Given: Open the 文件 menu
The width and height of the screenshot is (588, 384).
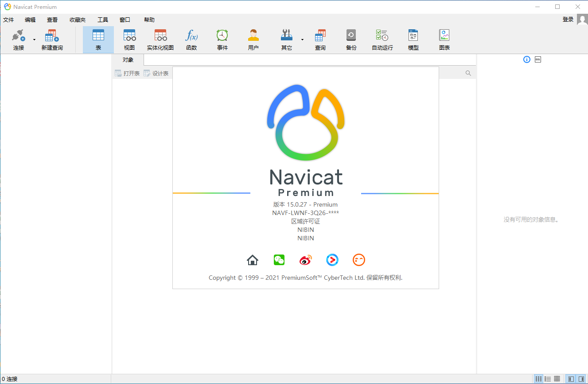Looking at the screenshot, I should (x=8, y=20).
